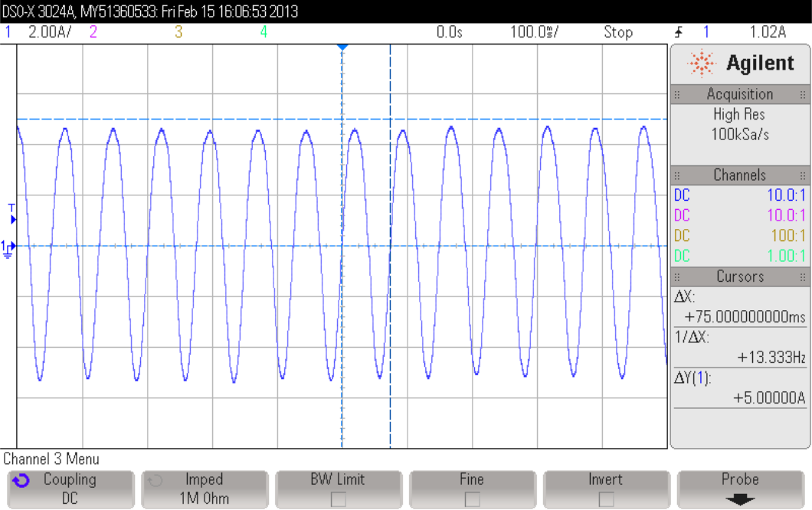Collapse the Cursors panel header
812x510 pixels.
(740, 276)
